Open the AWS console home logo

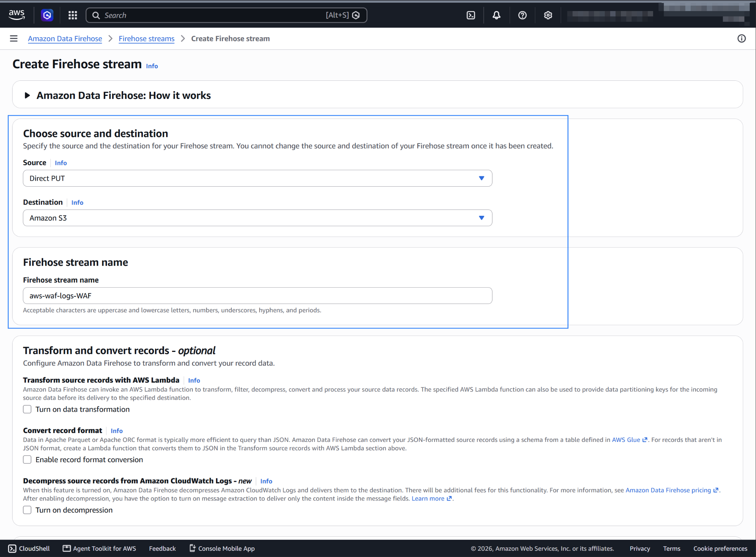[x=17, y=15]
